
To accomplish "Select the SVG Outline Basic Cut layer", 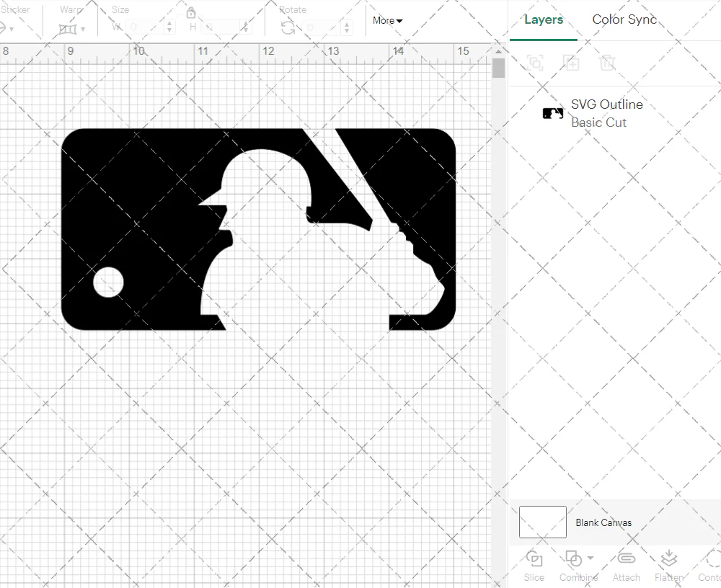I will click(x=606, y=113).
